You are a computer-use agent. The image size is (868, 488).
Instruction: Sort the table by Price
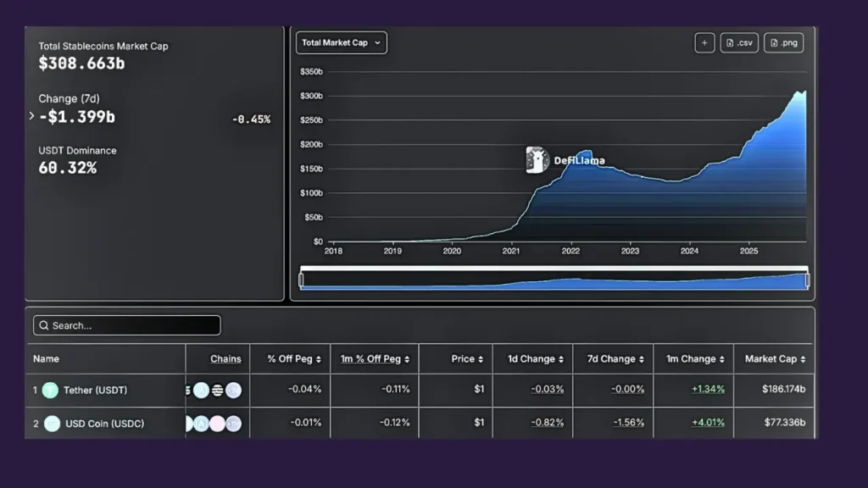click(x=467, y=359)
